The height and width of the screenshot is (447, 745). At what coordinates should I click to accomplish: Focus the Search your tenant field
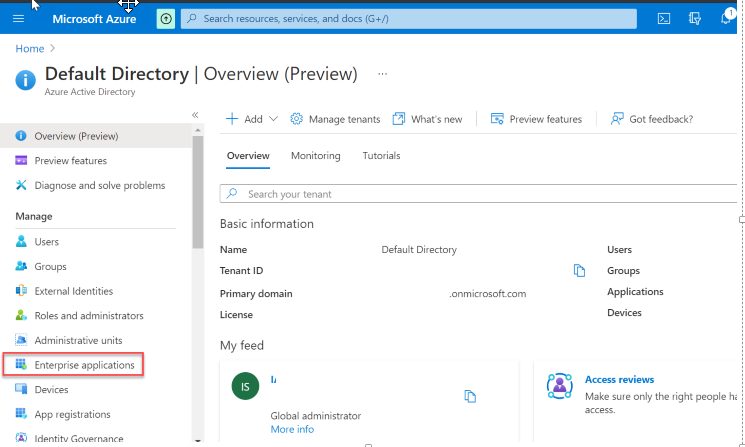pyautogui.click(x=478, y=194)
